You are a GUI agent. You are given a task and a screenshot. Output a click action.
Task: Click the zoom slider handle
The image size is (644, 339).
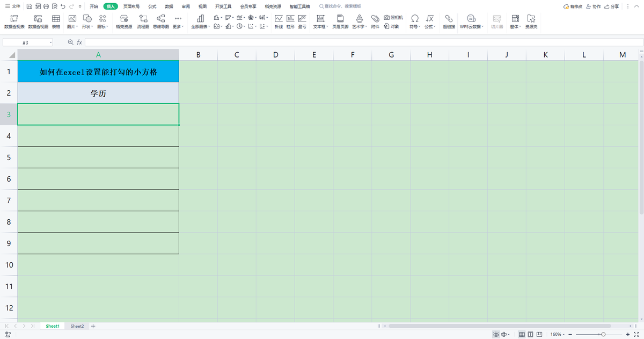tap(604, 334)
